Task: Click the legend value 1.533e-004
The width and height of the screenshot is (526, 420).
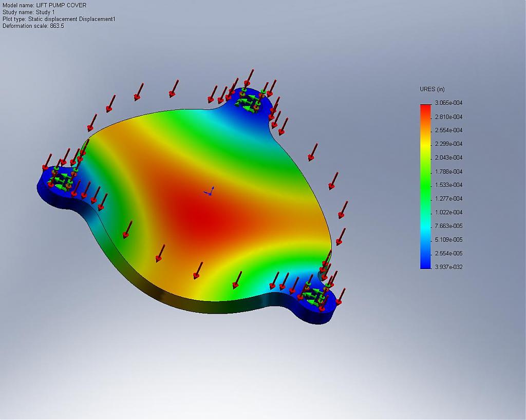Action: pyautogui.click(x=448, y=185)
